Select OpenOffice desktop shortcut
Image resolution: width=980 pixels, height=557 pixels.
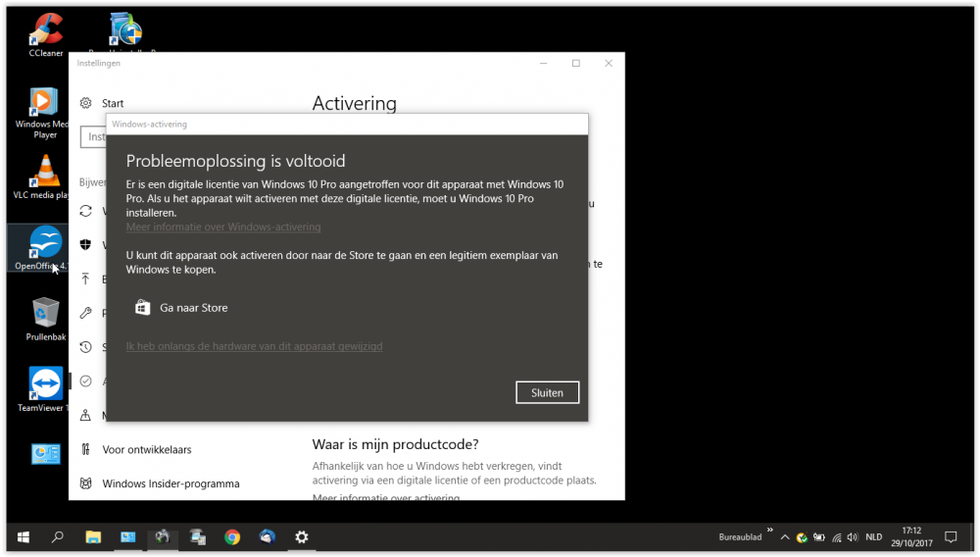[39, 248]
